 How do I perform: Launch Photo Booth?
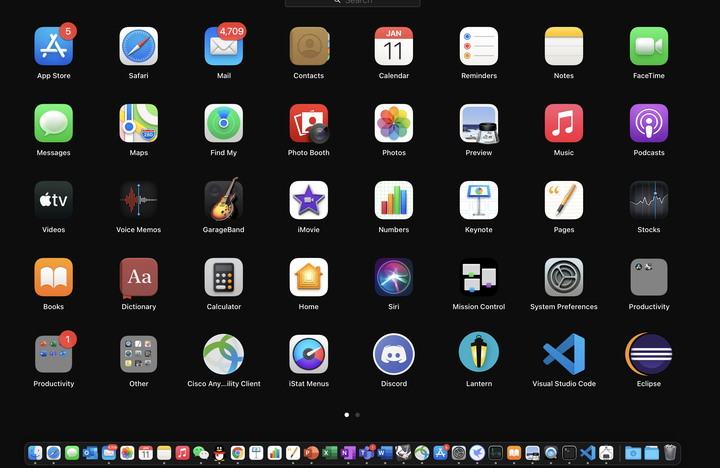pyautogui.click(x=309, y=123)
